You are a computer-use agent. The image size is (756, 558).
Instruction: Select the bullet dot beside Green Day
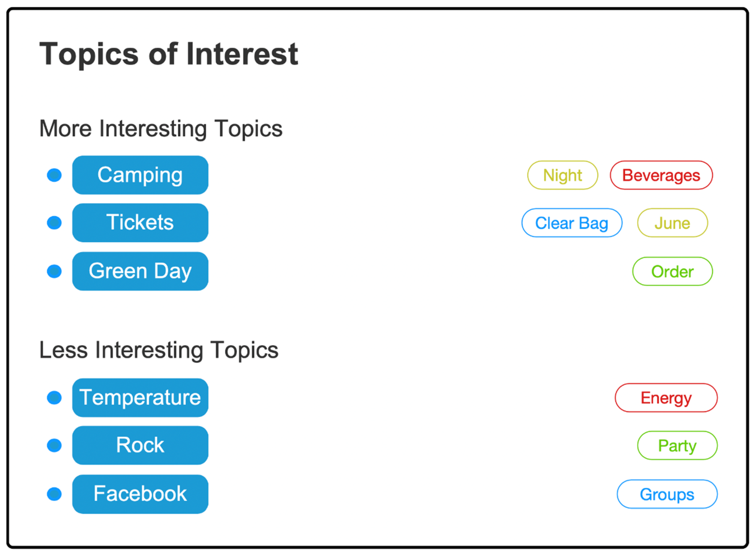click(54, 271)
